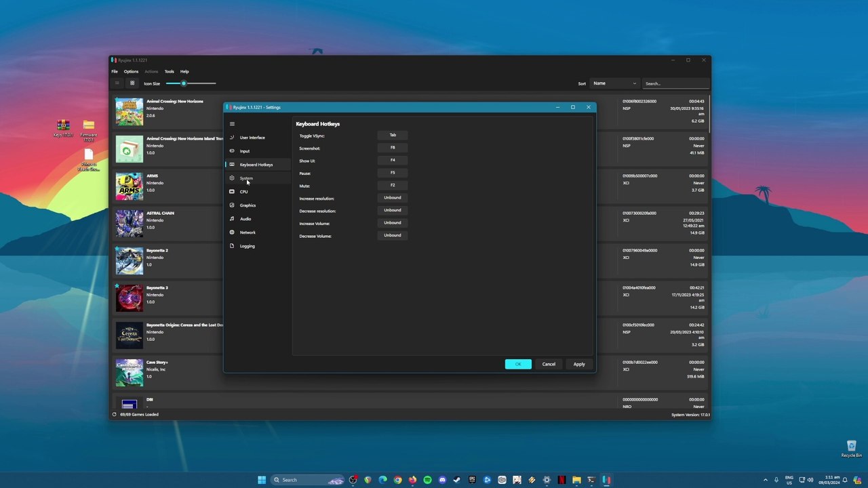Click the taskbar Search box
The height and width of the screenshot is (488, 868).
pos(308,480)
